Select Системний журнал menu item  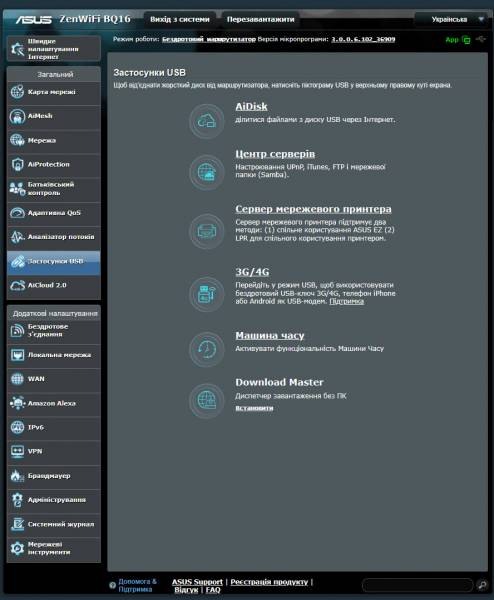(x=54, y=524)
